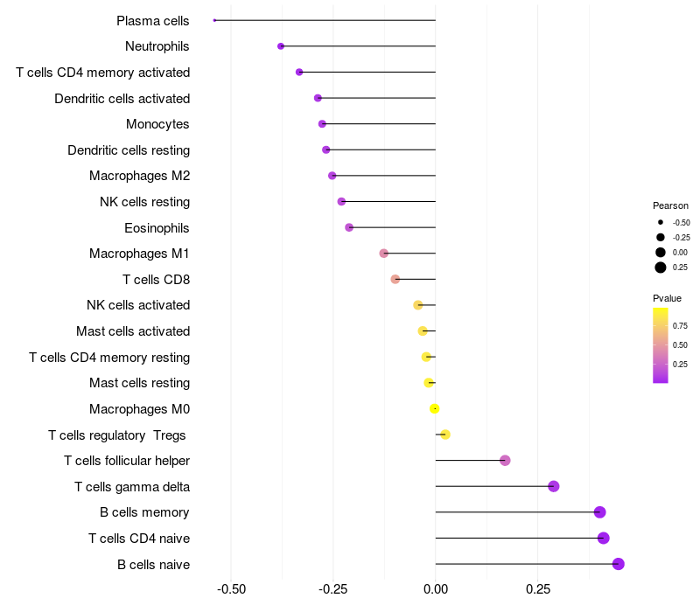
Task: Click the B cells memory data point
Action: (x=600, y=512)
